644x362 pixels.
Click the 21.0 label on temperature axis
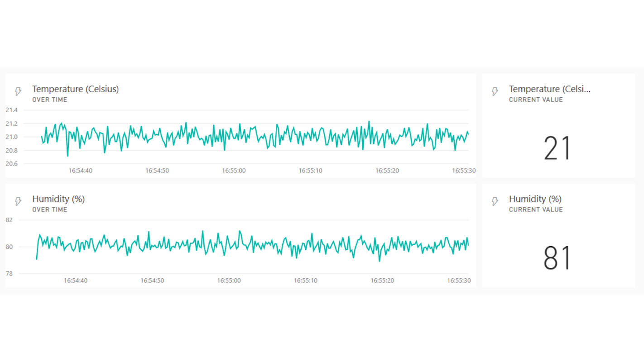point(11,137)
